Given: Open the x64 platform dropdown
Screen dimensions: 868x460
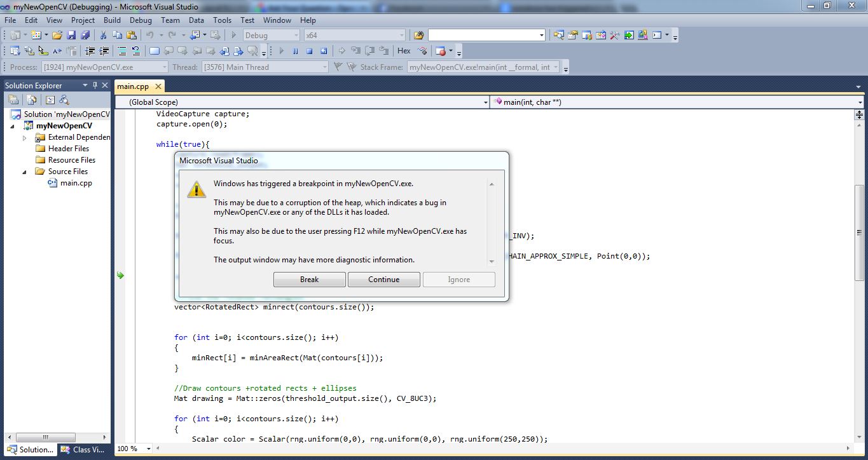Looking at the screenshot, I should point(401,35).
